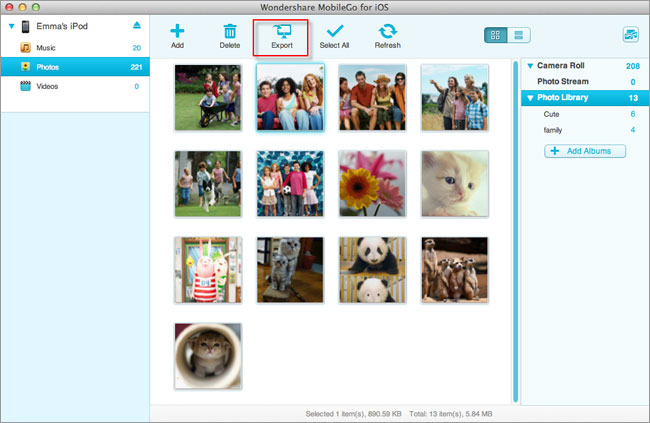This screenshot has width=650, height=423.
Task: Open the Music category
Action: pyautogui.click(x=75, y=48)
